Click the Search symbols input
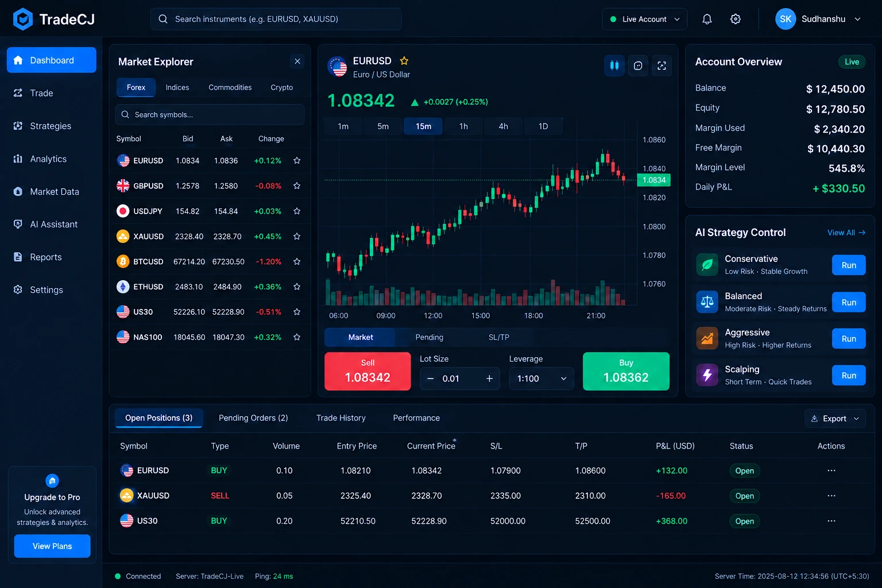 [210, 115]
